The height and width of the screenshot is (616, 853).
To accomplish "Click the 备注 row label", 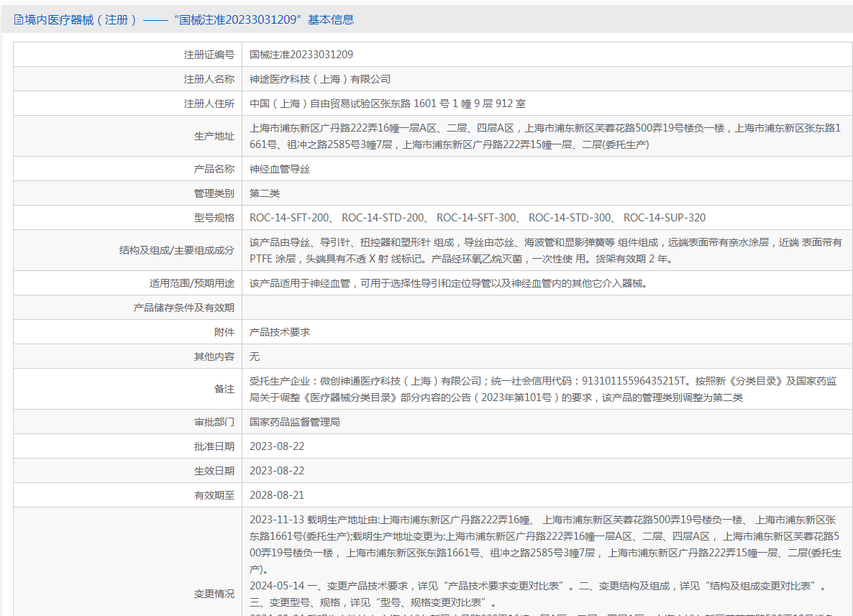I will pos(224,389).
